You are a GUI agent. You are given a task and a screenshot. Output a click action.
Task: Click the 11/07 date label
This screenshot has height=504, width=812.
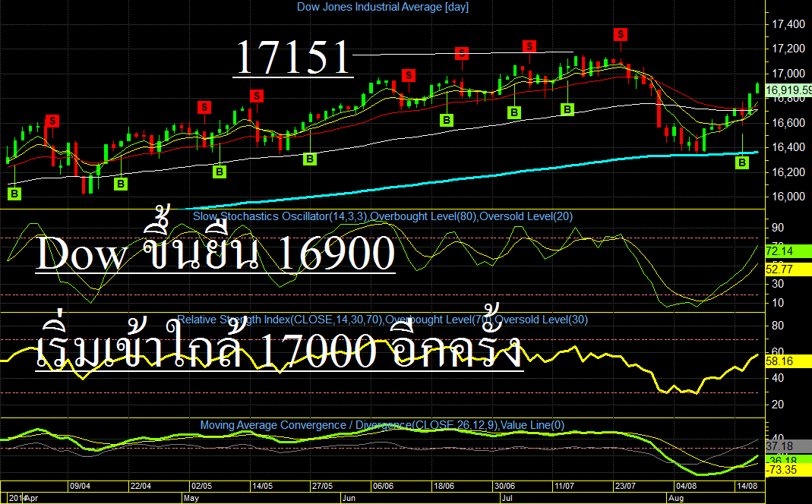pyautogui.click(x=564, y=486)
